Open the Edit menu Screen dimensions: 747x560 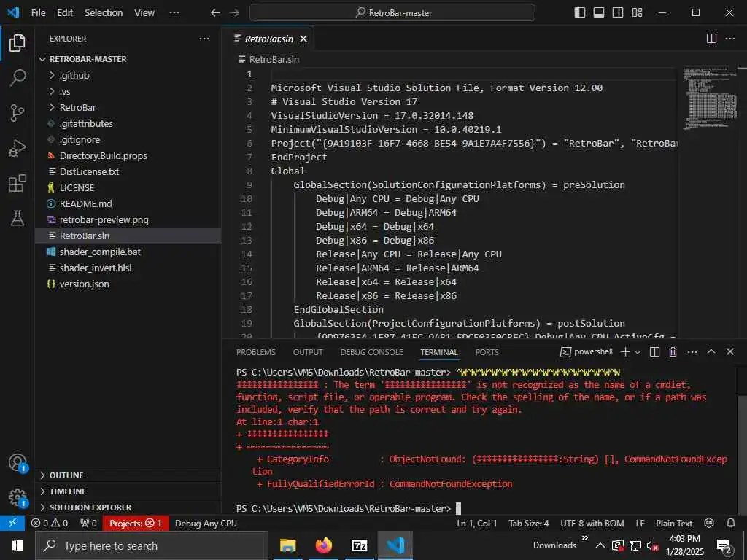[65, 13]
